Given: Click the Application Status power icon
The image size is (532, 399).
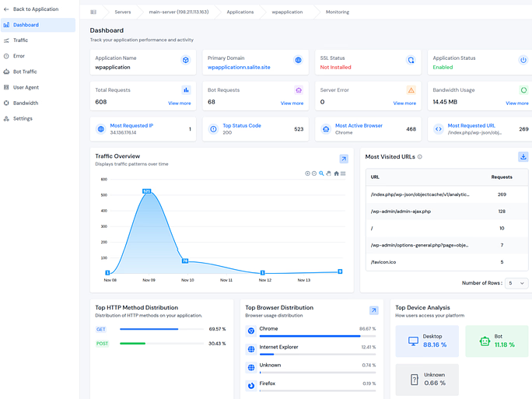Looking at the screenshot, I should (523, 60).
